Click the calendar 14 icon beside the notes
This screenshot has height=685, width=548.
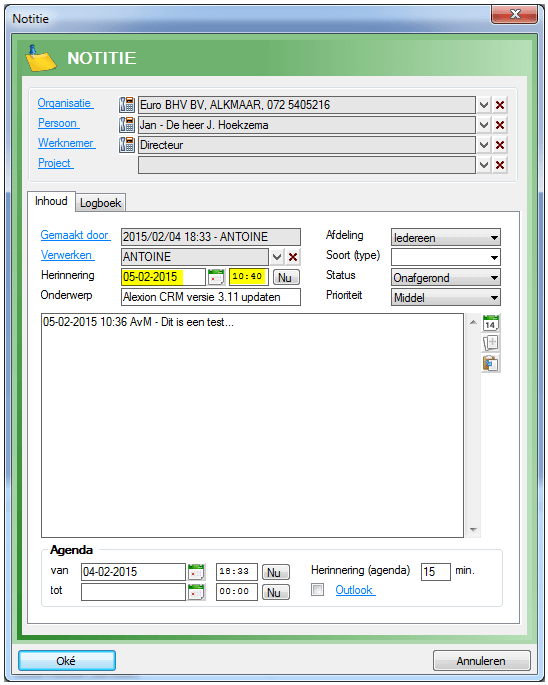click(x=491, y=323)
